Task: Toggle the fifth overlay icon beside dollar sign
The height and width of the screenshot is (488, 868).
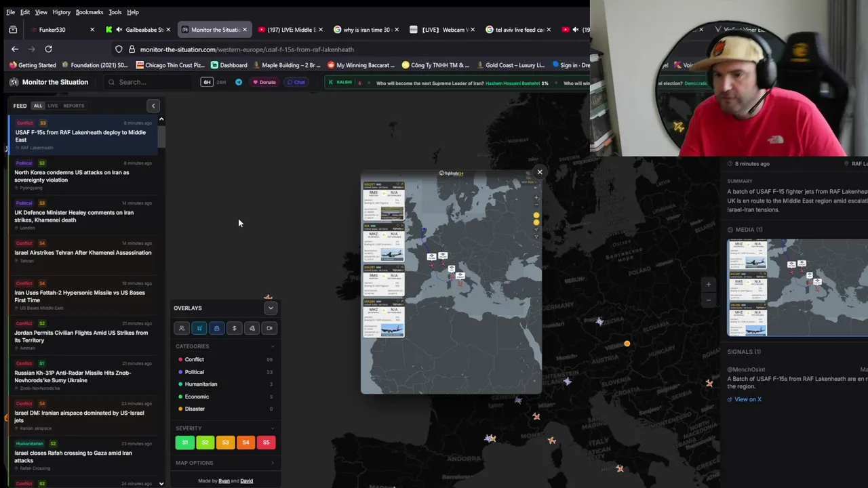Action: point(252,328)
